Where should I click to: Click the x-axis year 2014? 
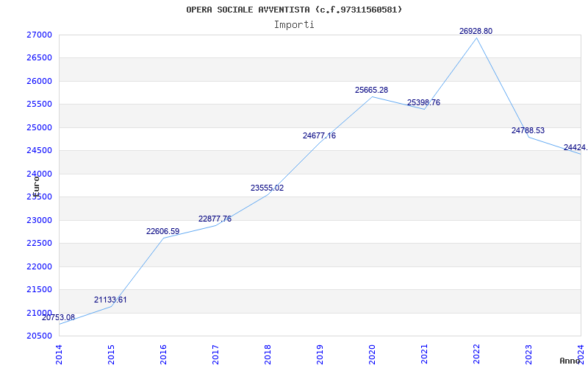[60, 355]
